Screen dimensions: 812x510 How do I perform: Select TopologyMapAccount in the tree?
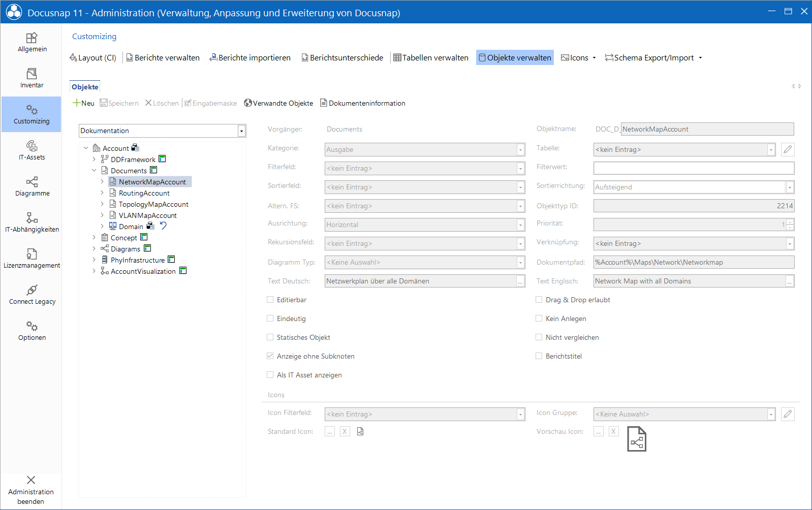(x=153, y=204)
